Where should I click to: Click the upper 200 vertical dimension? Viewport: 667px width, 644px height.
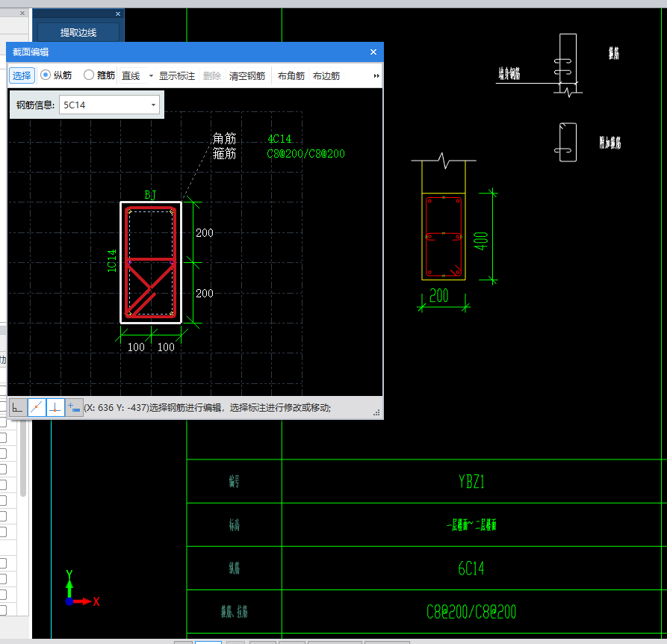pos(204,232)
